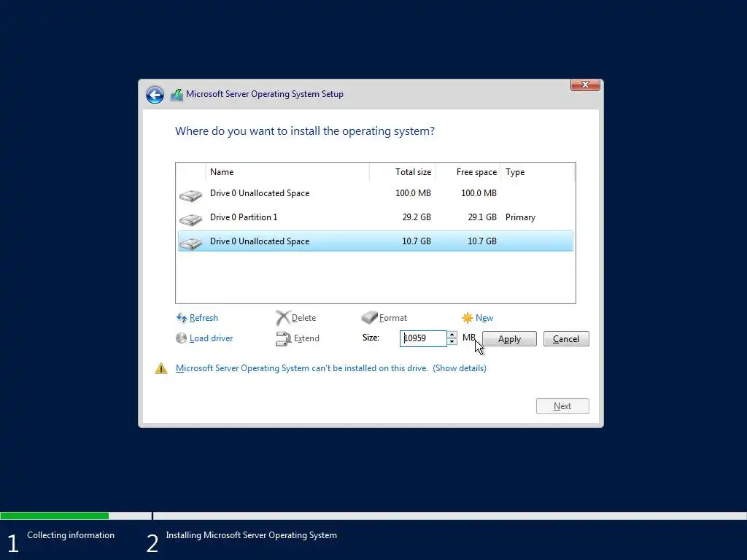Click the Load driver disc icon
The image size is (747, 560).
(181, 338)
